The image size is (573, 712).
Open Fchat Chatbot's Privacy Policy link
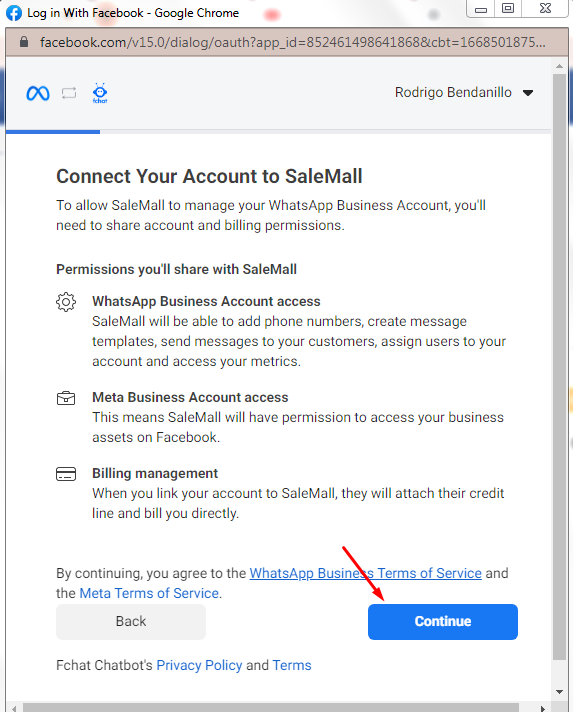pos(199,666)
